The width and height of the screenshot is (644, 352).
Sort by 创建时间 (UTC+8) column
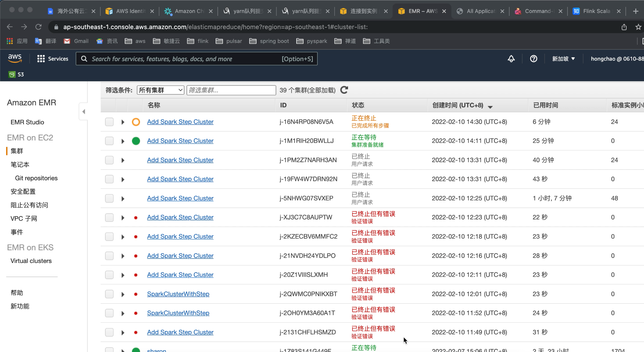462,105
